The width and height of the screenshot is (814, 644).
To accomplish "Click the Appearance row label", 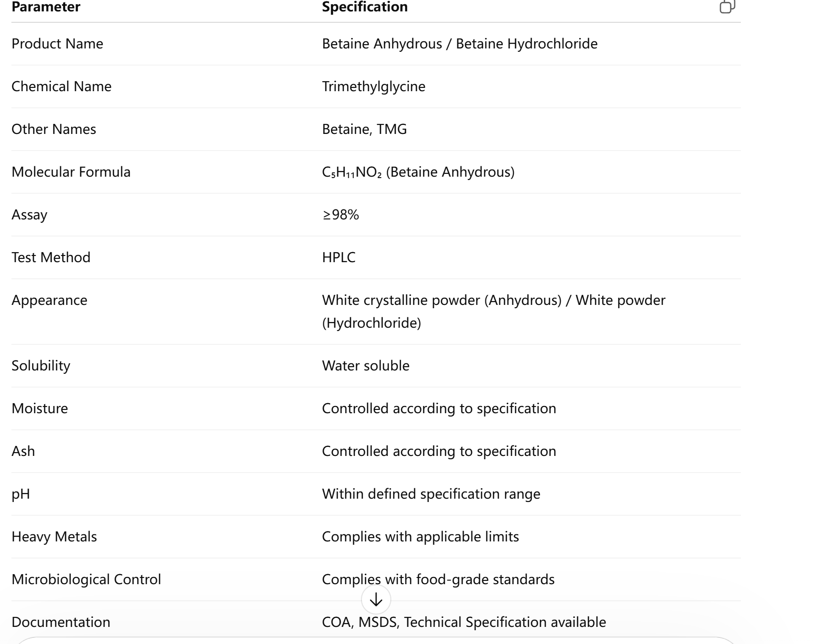I will pos(49,300).
